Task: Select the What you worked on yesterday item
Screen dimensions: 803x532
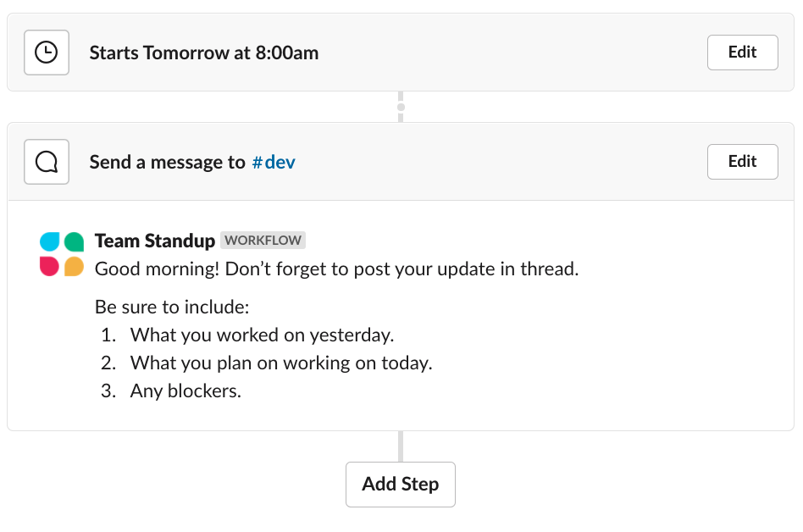Action: point(262,335)
